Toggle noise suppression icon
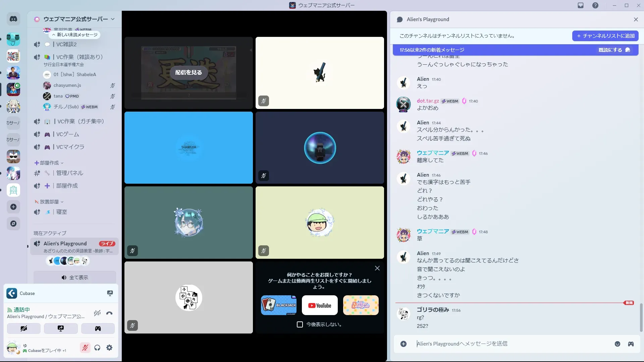The height and width of the screenshot is (362, 644). tap(97, 313)
